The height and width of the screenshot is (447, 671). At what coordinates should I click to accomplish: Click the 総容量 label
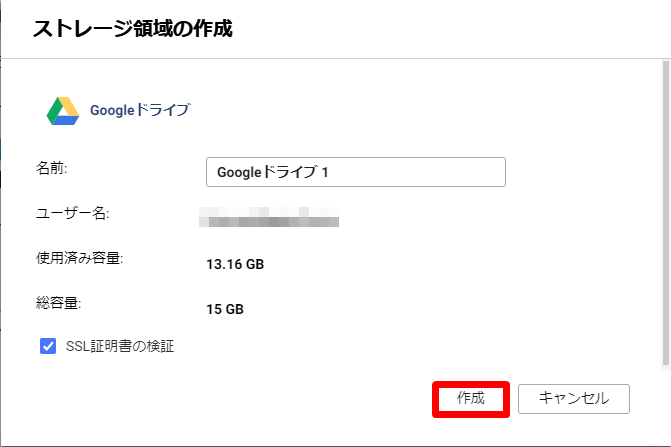(59, 303)
